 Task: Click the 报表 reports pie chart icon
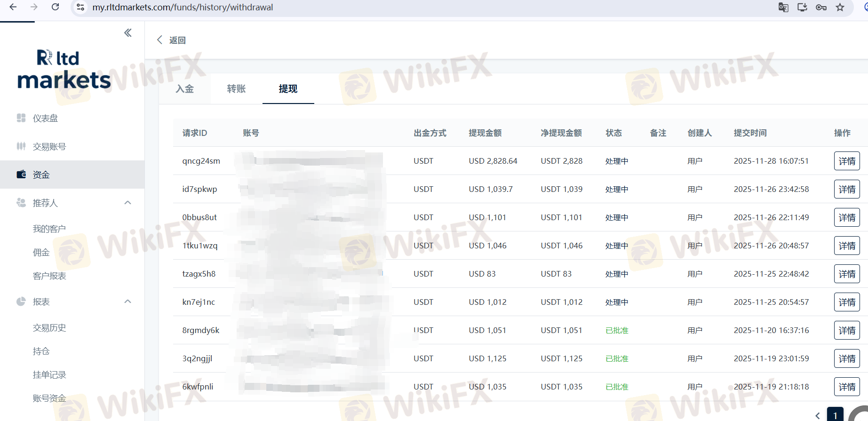click(21, 302)
